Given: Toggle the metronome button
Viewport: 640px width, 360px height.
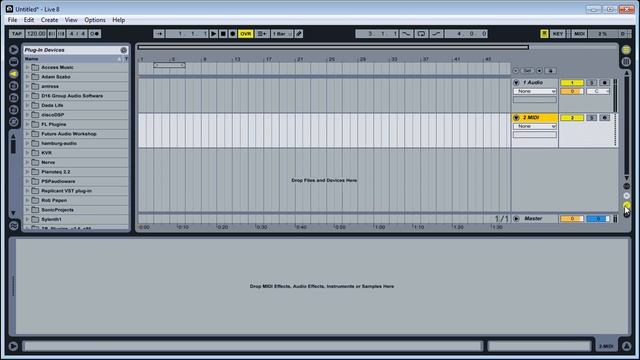Looking at the screenshot, I should pos(95,34).
